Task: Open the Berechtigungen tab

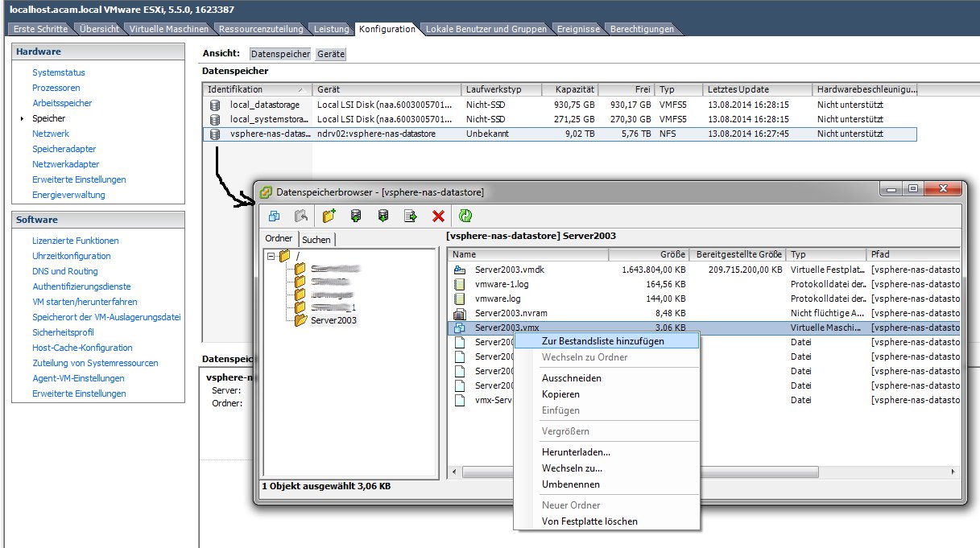Action: pos(642,29)
